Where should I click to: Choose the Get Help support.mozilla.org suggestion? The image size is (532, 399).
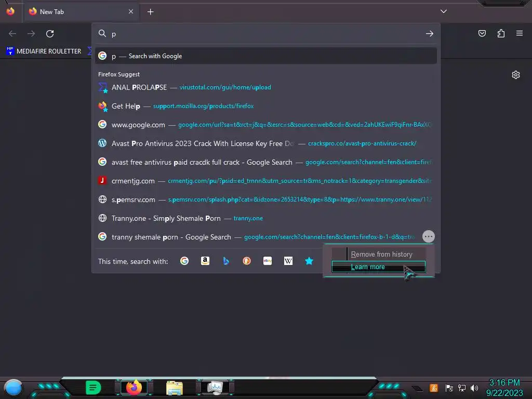(x=266, y=106)
